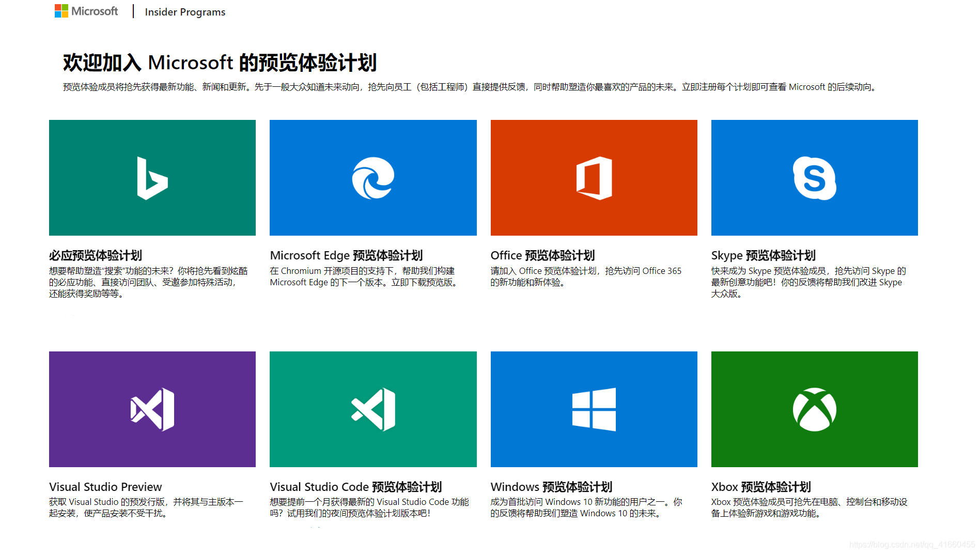Click the VS Code description starting 想要提前一个月
Image resolution: width=980 pixels, height=554 pixels.
[x=369, y=507]
